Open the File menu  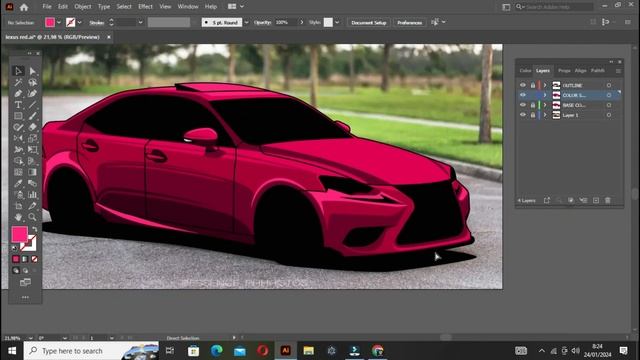point(47,7)
